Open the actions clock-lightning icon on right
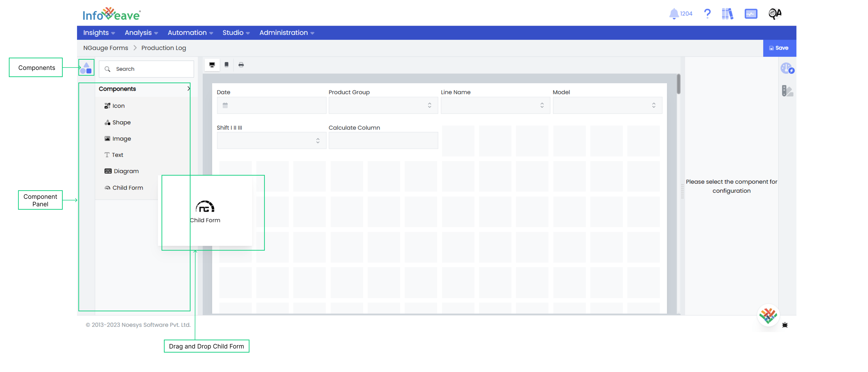Image resolution: width=868 pixels, height=372 pixels. click(x=787, y=68)
